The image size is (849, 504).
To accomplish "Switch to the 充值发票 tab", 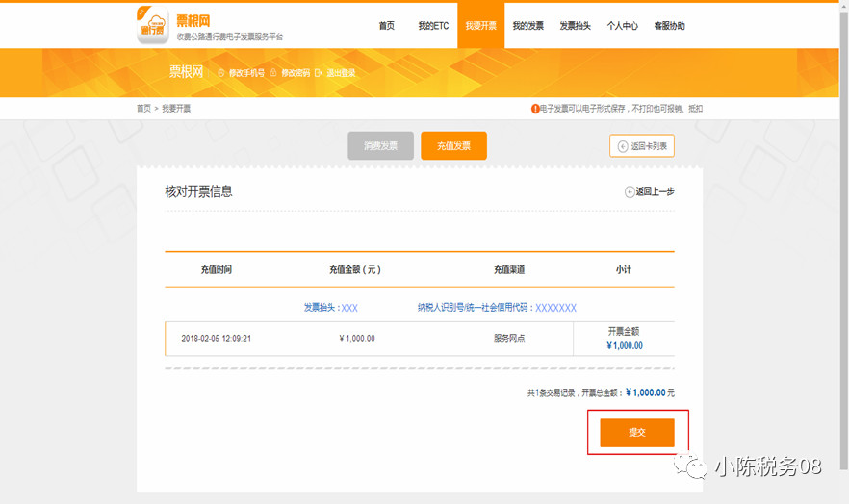I will 453,146.
